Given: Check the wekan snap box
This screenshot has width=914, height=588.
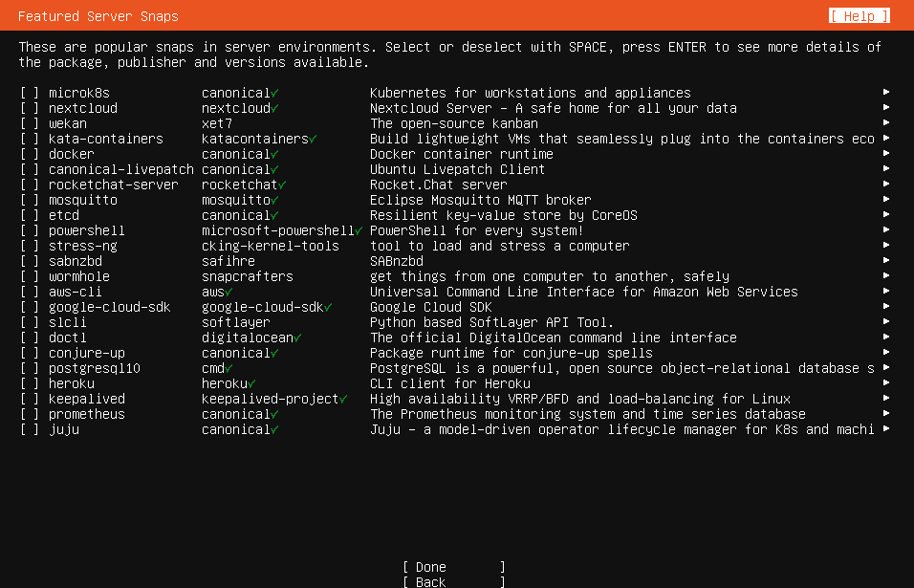Looking at the screenshot, I should click(30, 123).
